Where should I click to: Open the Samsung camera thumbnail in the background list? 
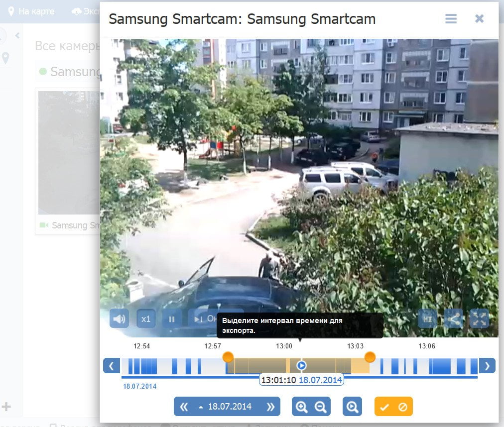click(x=69, y=153)
